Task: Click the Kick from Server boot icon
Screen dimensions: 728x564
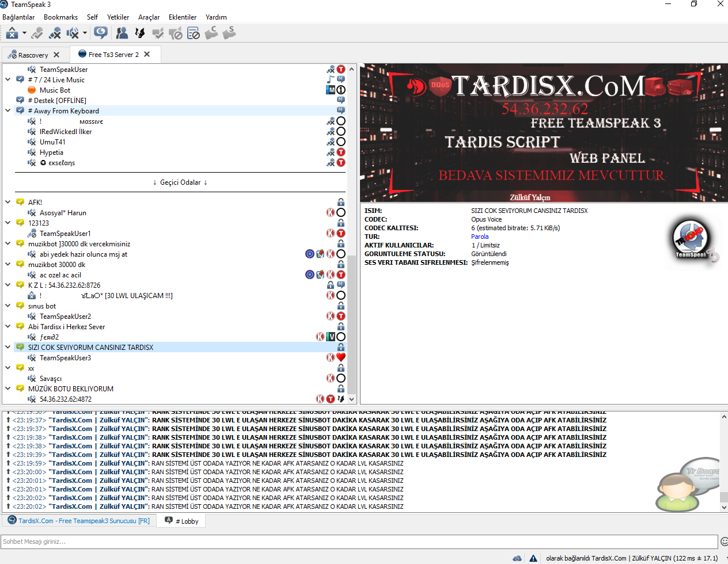Action: [229, 33]
